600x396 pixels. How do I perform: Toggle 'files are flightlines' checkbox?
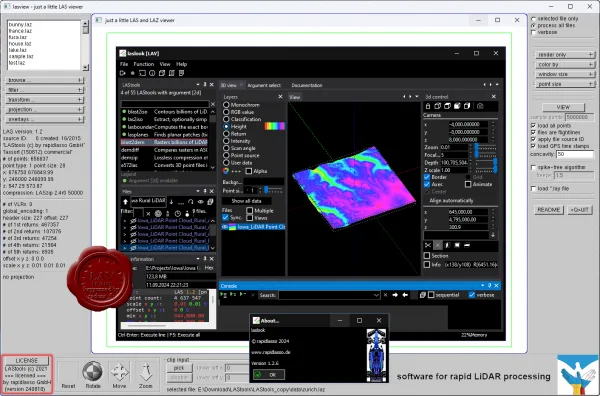click(533, 132)
